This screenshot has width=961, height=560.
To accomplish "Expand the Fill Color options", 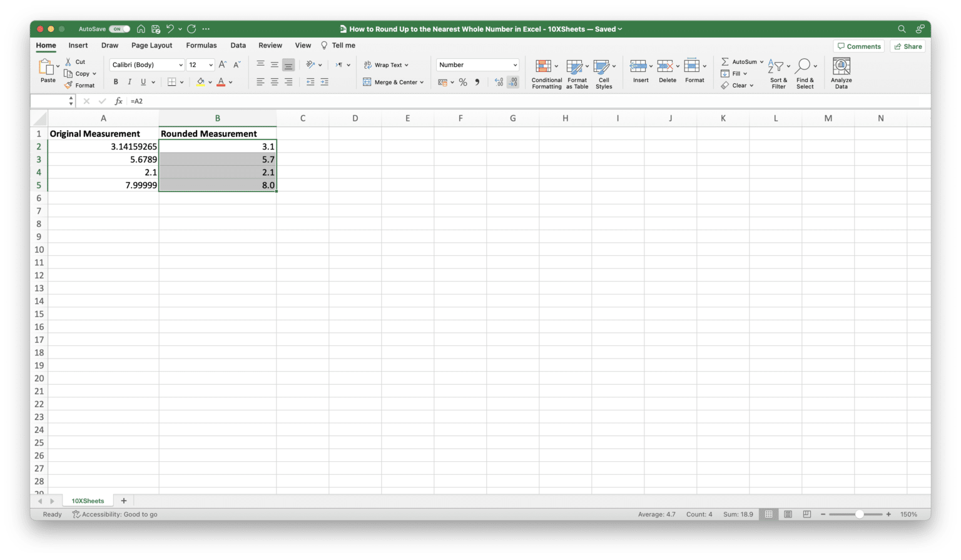I will [x=210, y=81].
